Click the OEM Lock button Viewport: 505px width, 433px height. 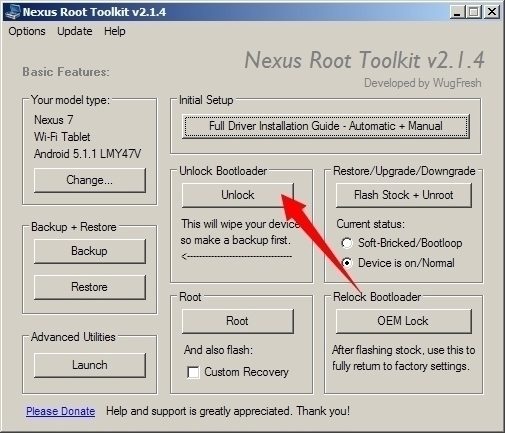click(404, 321)
